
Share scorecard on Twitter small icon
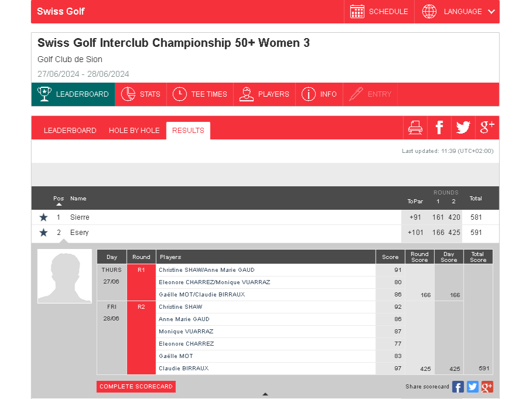(x=472, y=387)
